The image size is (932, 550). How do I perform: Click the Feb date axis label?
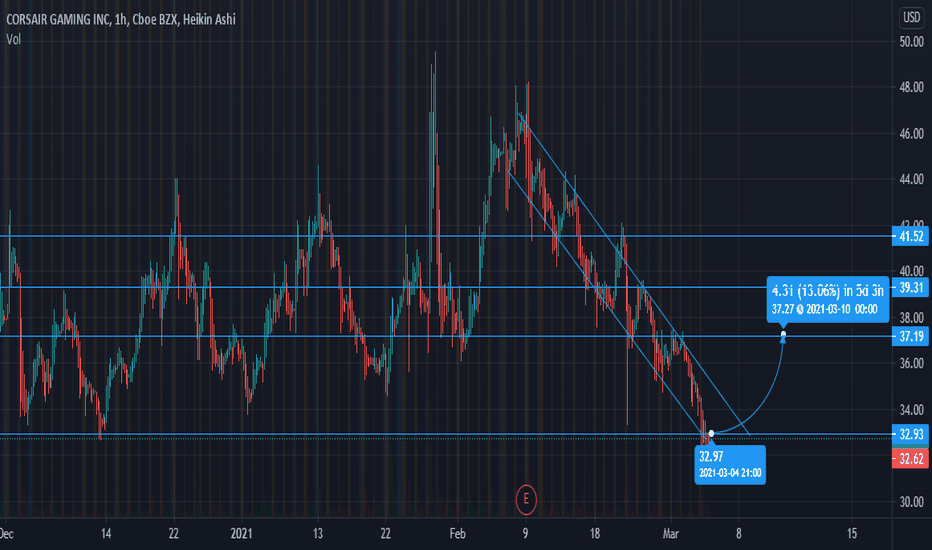click(457, 533)
